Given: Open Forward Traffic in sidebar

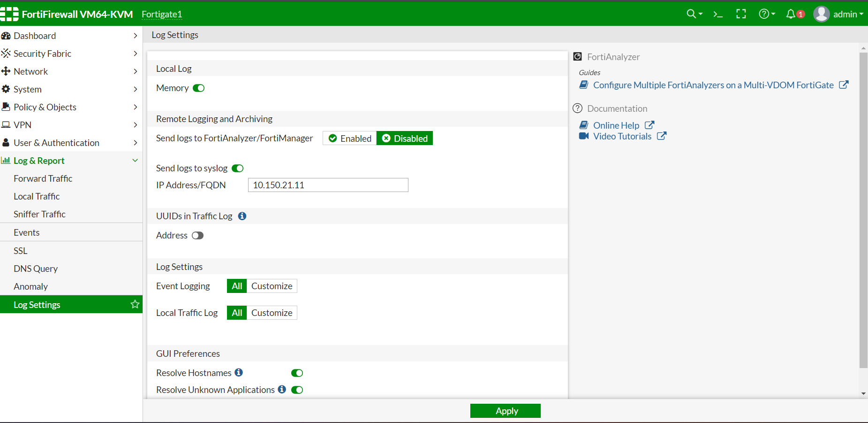Looking at the screenshot, I should pyautogui.click(x=43, y=178).
